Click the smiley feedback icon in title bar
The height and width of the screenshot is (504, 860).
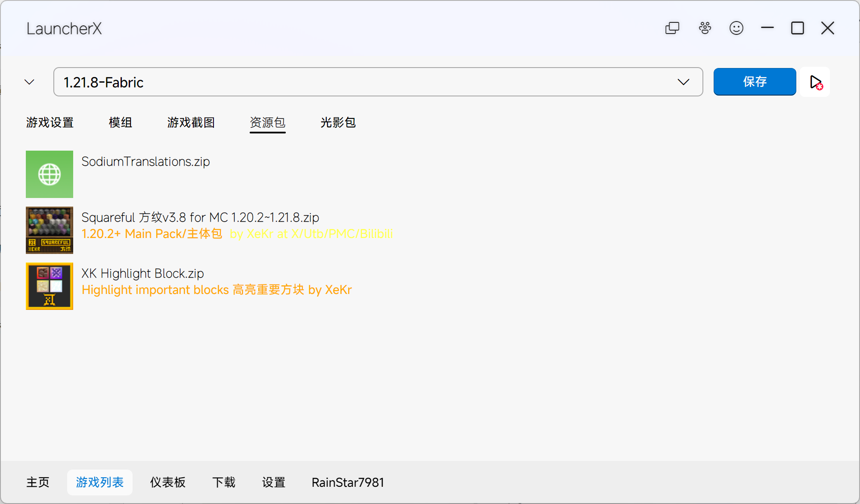point(736,28)
